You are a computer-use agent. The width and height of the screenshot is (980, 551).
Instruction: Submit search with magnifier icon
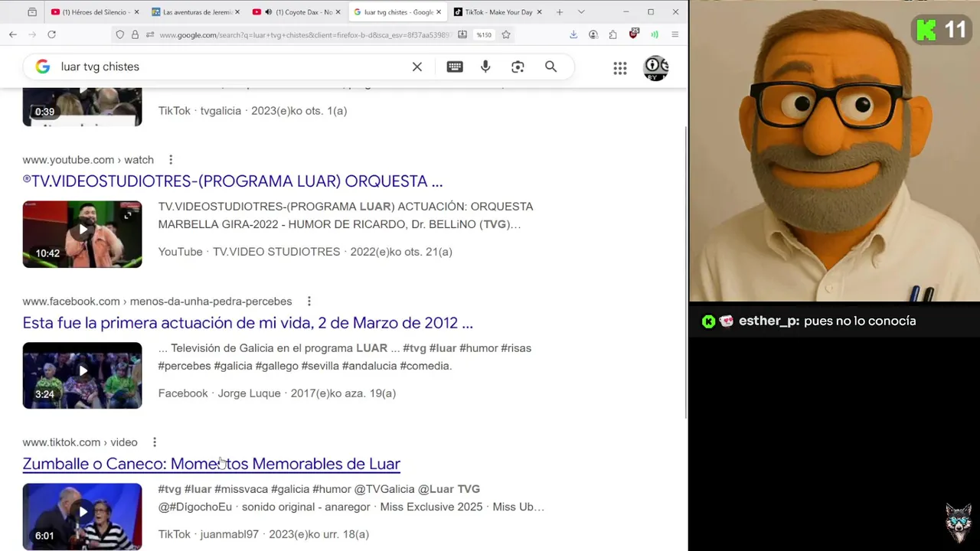550,67
